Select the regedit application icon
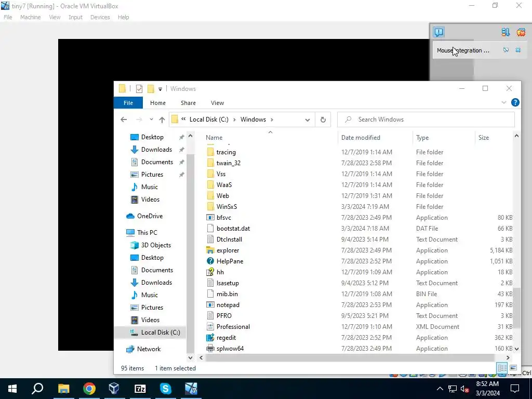 (210, 338)
